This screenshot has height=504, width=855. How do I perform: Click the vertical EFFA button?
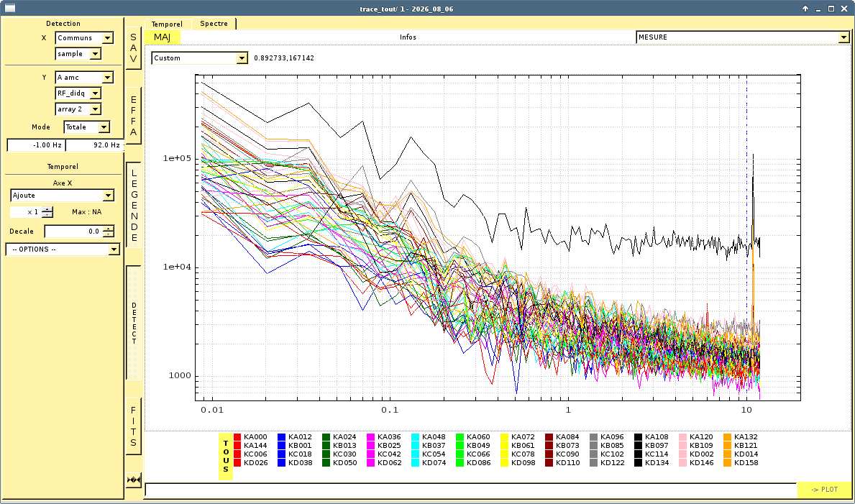(134, 116)
